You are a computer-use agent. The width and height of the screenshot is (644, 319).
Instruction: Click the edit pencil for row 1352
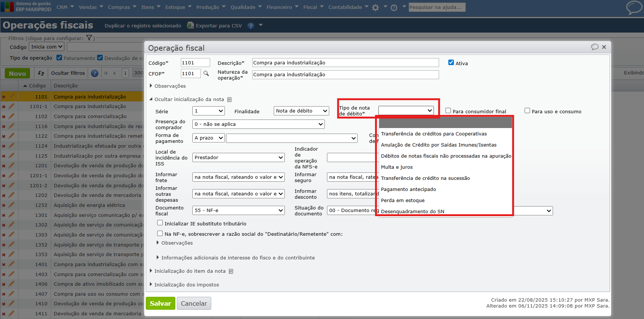11,244
